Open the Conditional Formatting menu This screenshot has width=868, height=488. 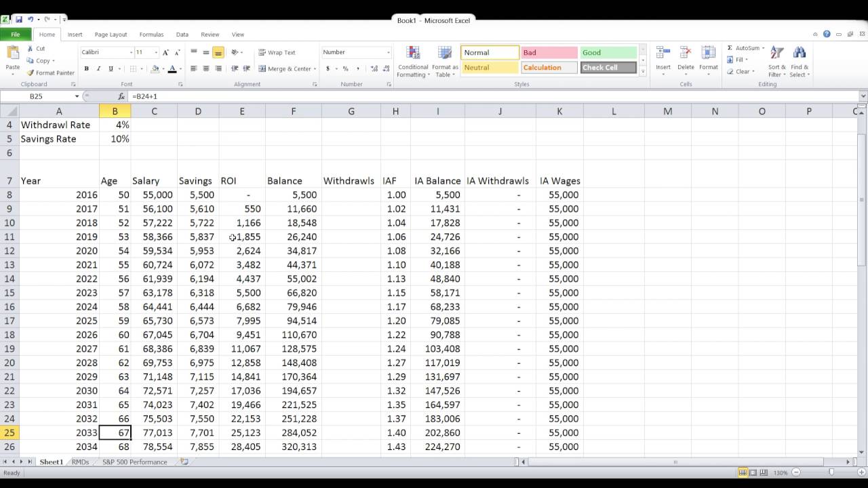tap(413, 62)
